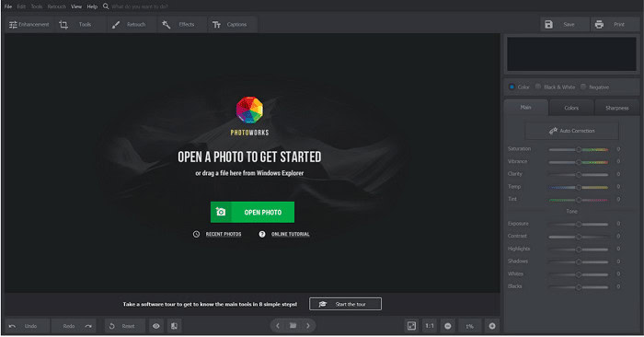644x337 pixels.
Task: Click the zoom in plus icon
Action: pos(492,326)
